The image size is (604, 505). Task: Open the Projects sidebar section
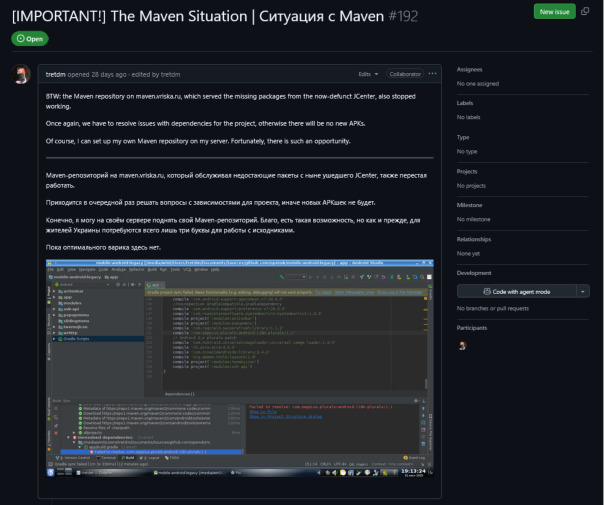coord(468,170)
